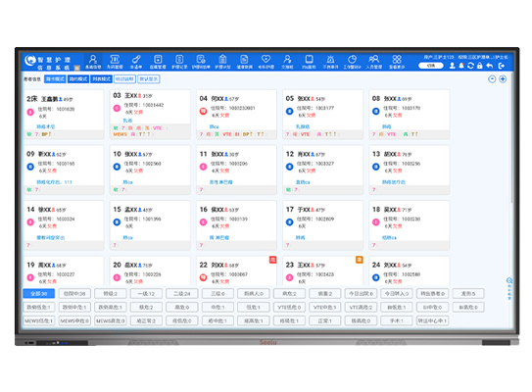Click the bell notification icon in the header
The height and width of the screenshot is (392, 532).
coord(461,66)
